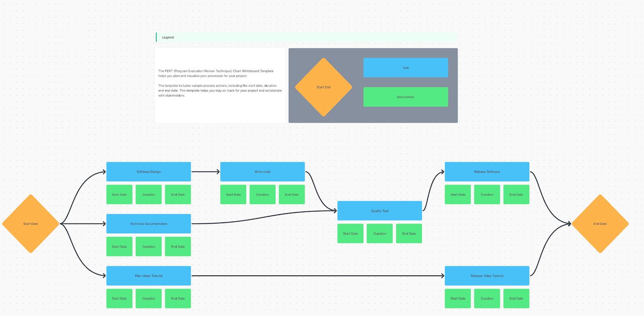Screen dimensions: 644x316
Task: Click Start Date under Software Design
Action: (x=120, y=195)
